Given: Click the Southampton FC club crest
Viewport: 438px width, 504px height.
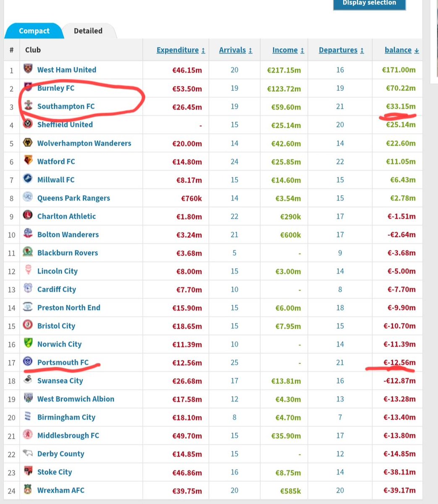Looking at the screenshot, I should click(28, 105).
